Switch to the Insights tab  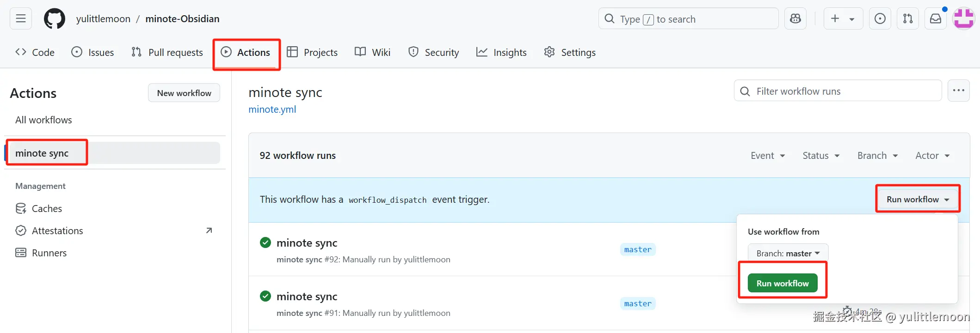click(501, 53)
